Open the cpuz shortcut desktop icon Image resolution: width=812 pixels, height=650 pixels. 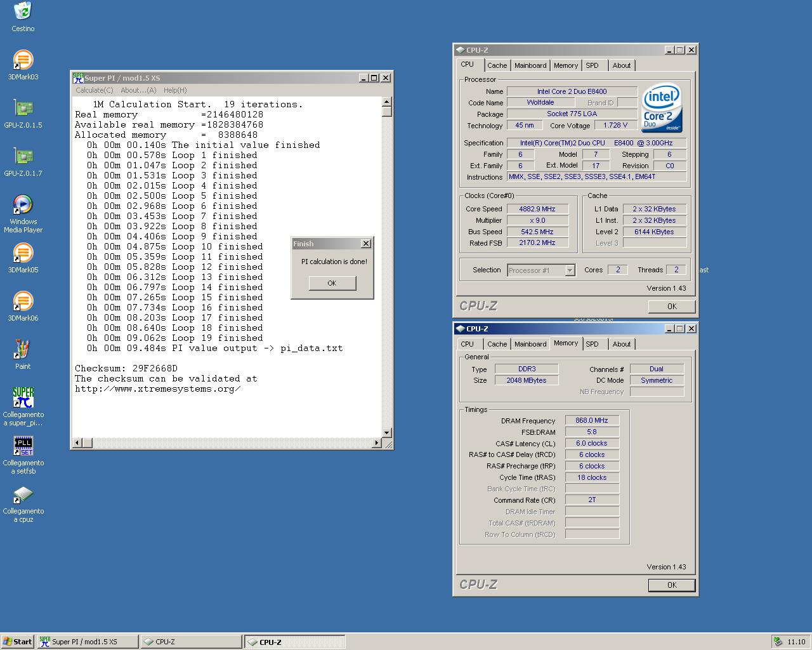[23, 494]
